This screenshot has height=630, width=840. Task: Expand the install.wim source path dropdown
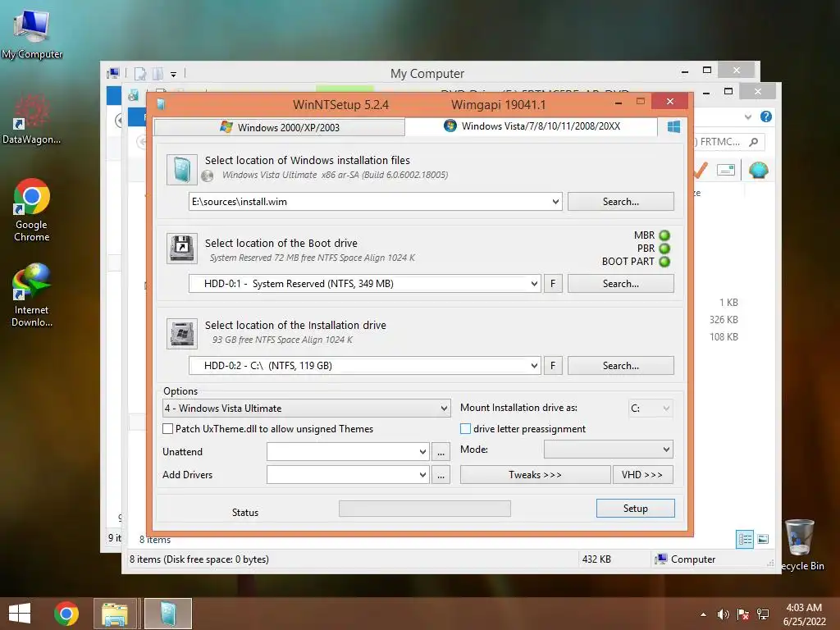click(x=555, y=202)
